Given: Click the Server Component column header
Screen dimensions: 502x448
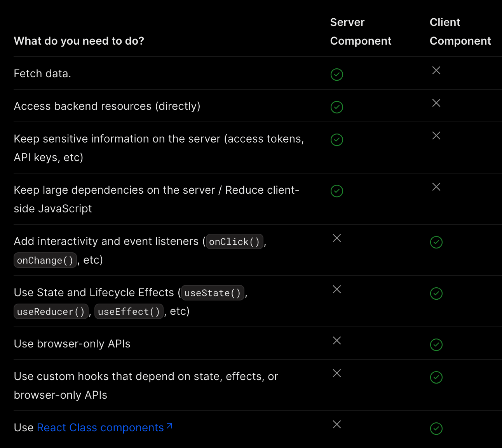Looking at the screenshot, I should [x=360, y=32].
